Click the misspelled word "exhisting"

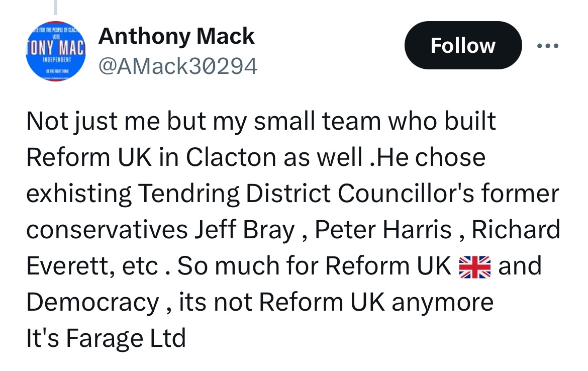(79, 194)
